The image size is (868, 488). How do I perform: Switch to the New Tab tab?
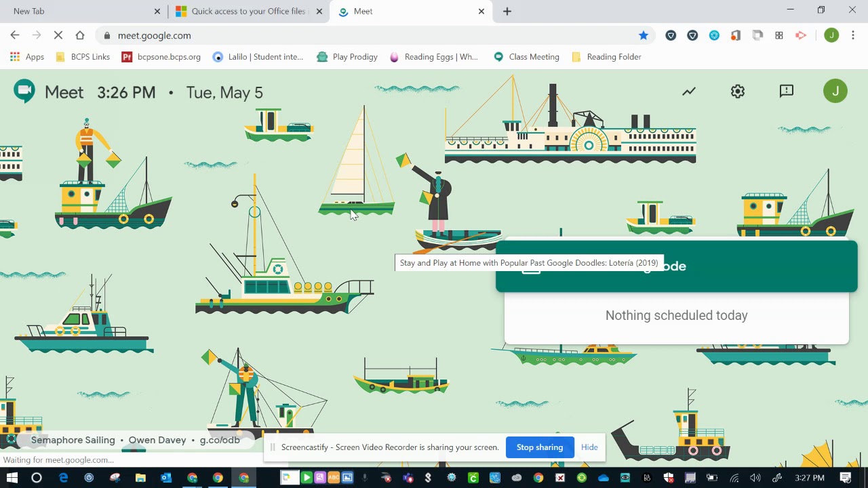83,12
